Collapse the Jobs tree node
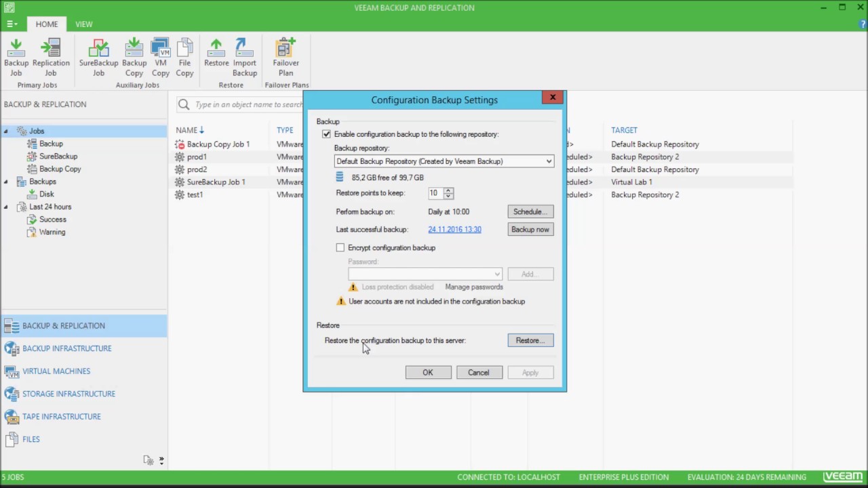 6,131
